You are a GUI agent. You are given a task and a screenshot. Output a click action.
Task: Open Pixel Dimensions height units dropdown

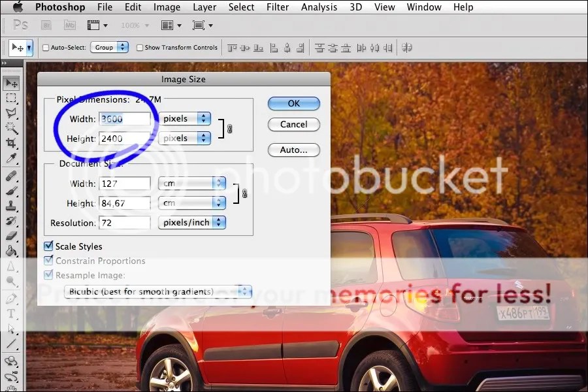pos(185,138)
